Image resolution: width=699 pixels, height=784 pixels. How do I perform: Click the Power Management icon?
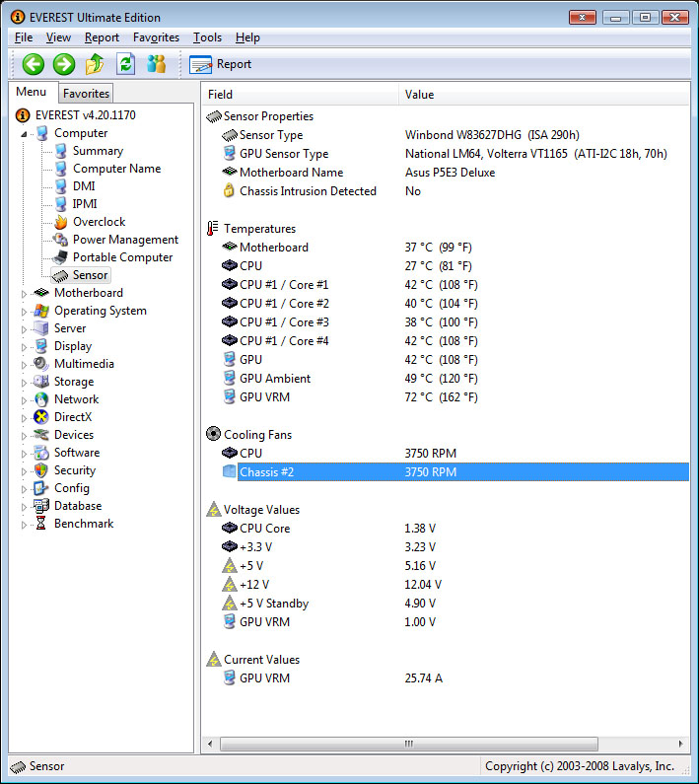[60, 240]
